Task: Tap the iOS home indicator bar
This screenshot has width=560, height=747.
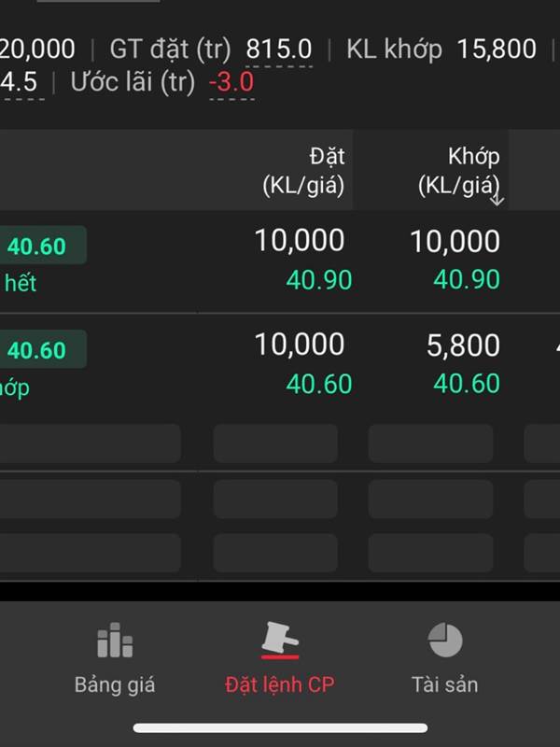Action: 280,727
